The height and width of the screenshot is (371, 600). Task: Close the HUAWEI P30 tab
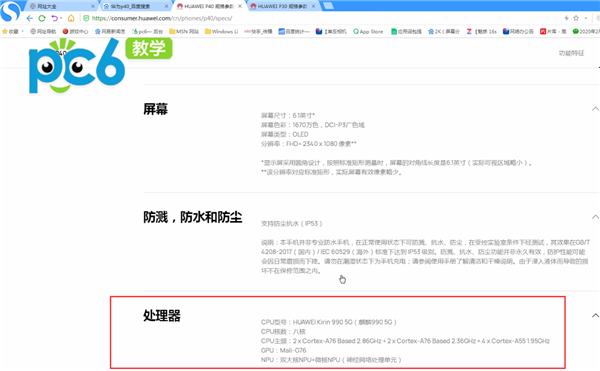tap(313, 6)
